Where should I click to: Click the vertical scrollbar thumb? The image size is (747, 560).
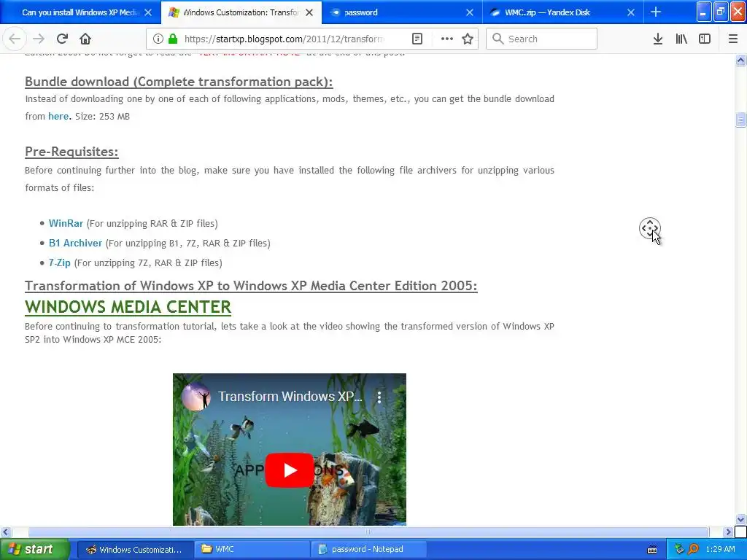coord(740,120)
